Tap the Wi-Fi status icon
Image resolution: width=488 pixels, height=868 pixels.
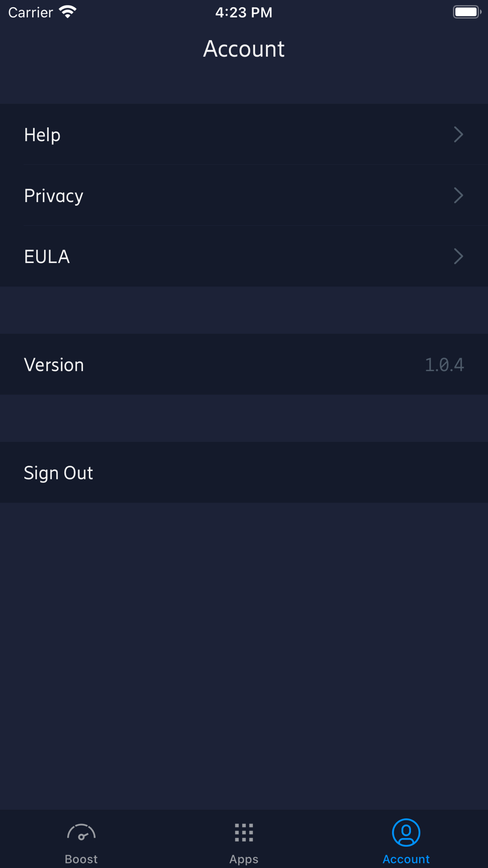[x=67, y=12]
